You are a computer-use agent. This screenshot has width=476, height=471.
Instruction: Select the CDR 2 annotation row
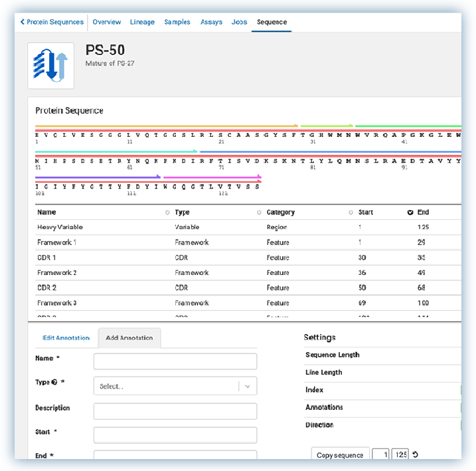click(248, 288)
